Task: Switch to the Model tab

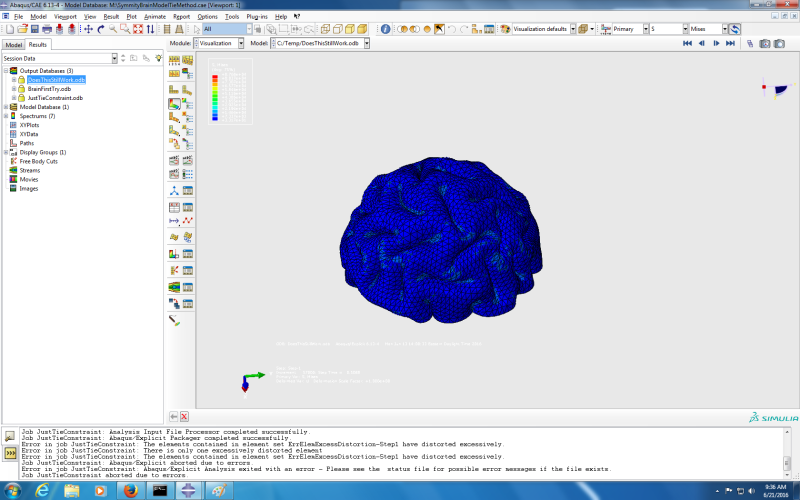Action: [14, 45]
